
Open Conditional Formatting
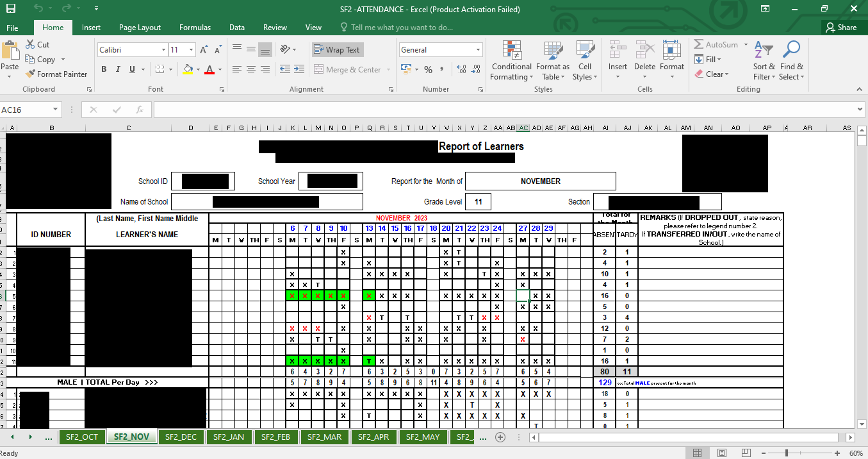(x=511, y=61)
